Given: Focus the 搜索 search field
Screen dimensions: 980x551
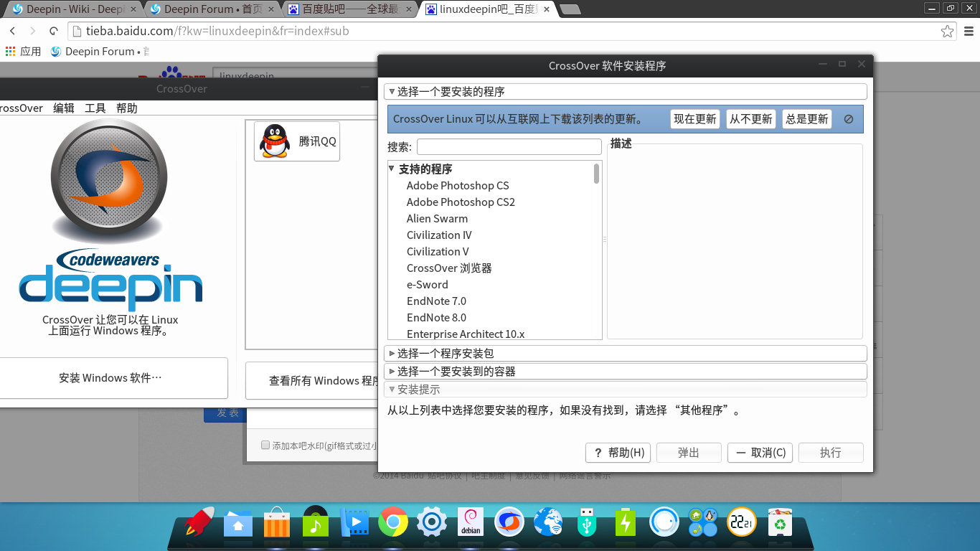Looking at the screenshot, I should (509, 147).
